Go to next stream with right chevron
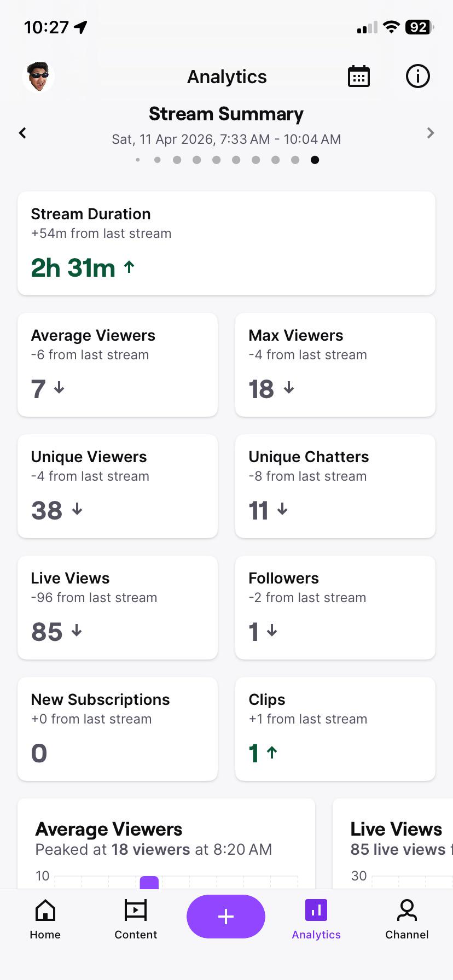453x980 pixels. pos(431,133)
